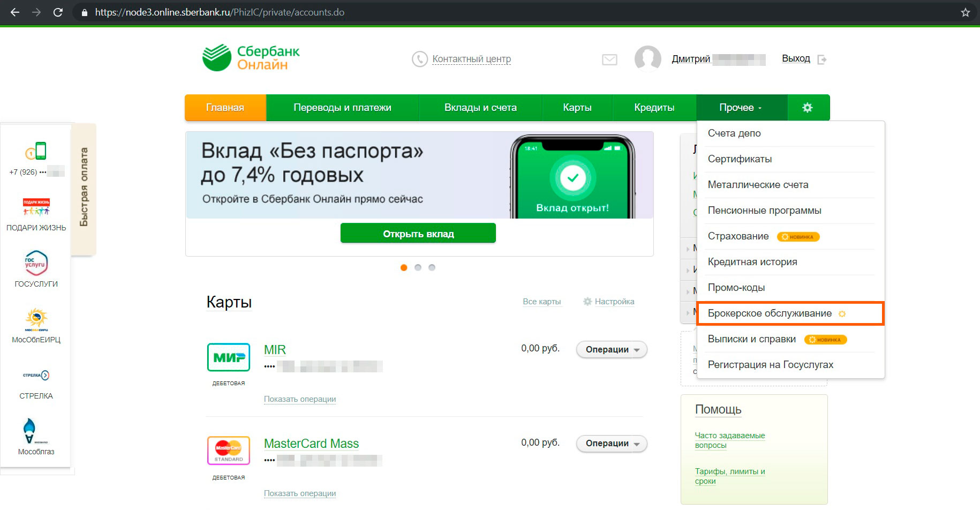Click the Podari Zhizn charity icon
980x510 pixels.
click(36, 207)
